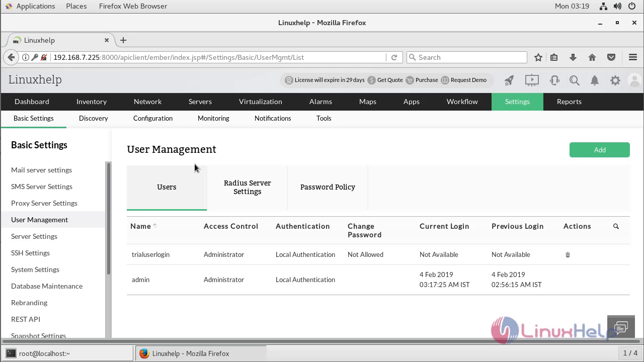Viewport: 644px width, 362px height.
Task: Open the Places menu
Action: pyautogui.click(x=76, y=6)
